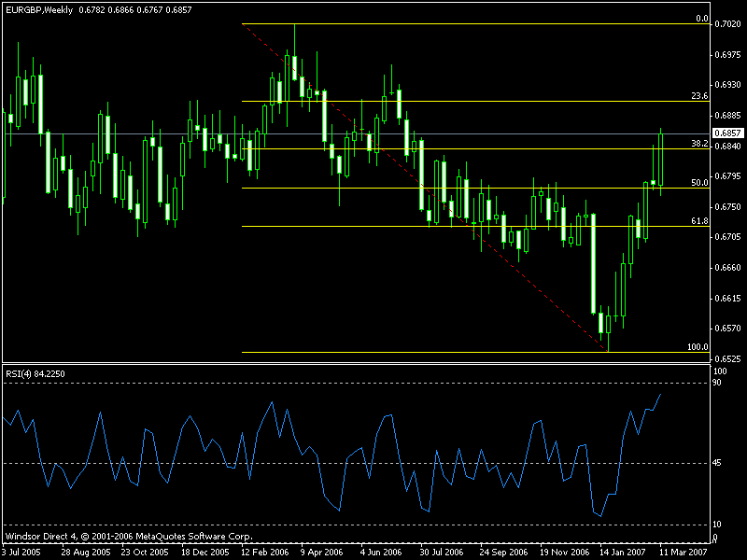Click the 50.0 Fibonacci retracement label
Image resolution: width=747 pixels, height=560 pixels.
click(x=699, y=183)
